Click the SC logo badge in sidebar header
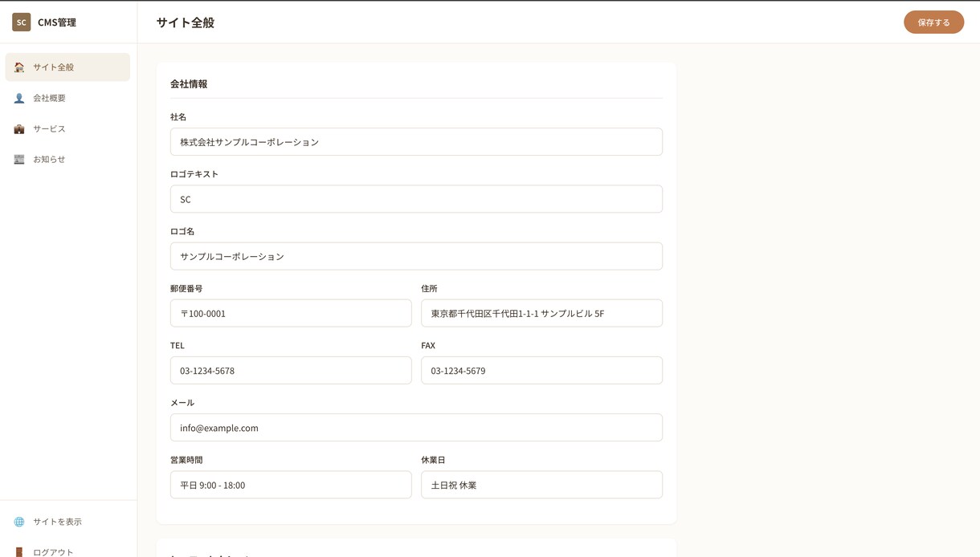Viewport: 980px width, 557px height. tap(22, 22)
